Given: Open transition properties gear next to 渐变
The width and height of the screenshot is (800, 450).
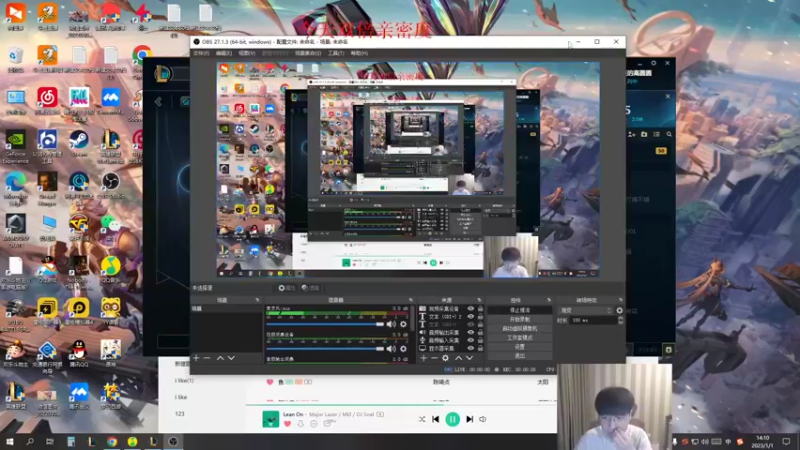Looking at the screenshot, I should [619, 310].
